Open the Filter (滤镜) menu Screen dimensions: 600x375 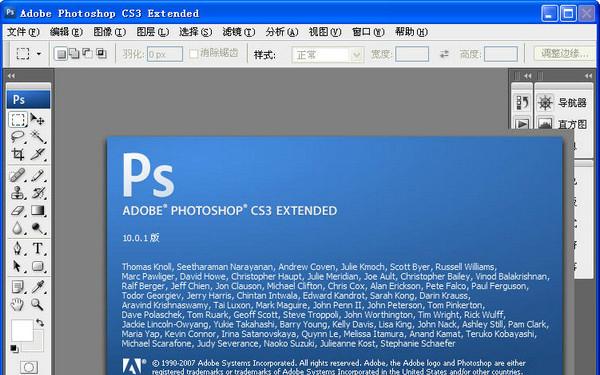(239, 32)
